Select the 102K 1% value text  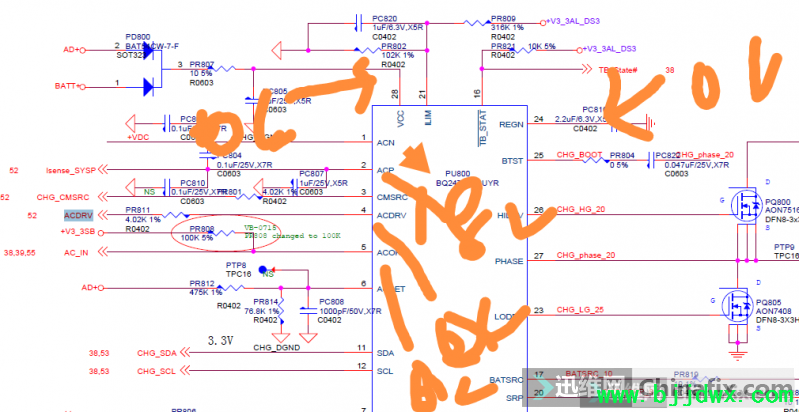[x=397, y=55]
